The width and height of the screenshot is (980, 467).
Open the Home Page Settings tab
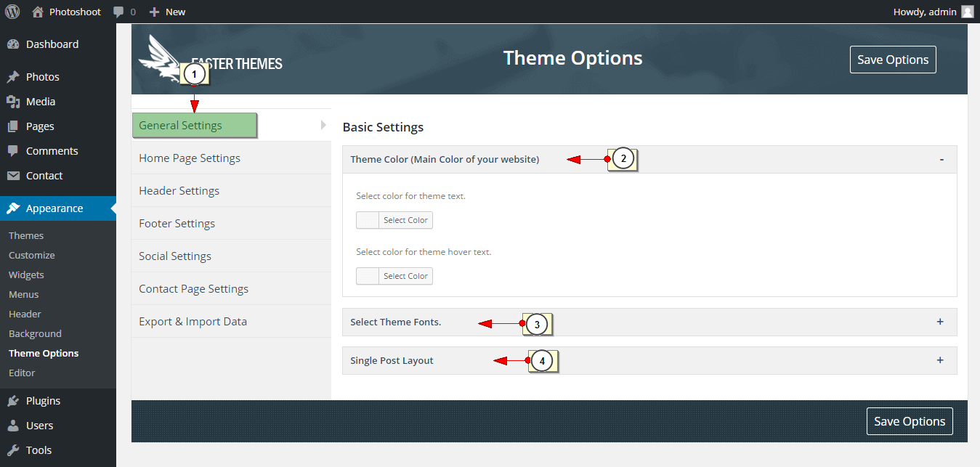pos(231,158)
